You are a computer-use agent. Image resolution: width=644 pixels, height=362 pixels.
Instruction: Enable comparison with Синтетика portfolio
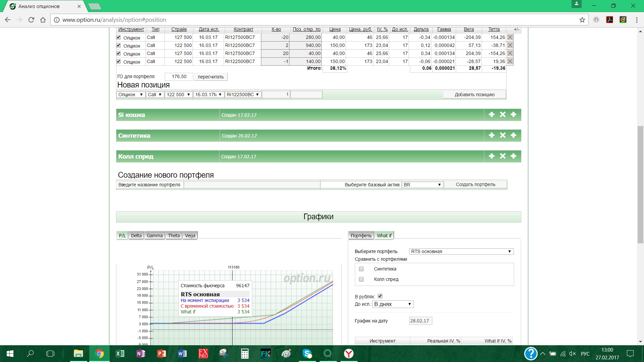tap(361, 269)
